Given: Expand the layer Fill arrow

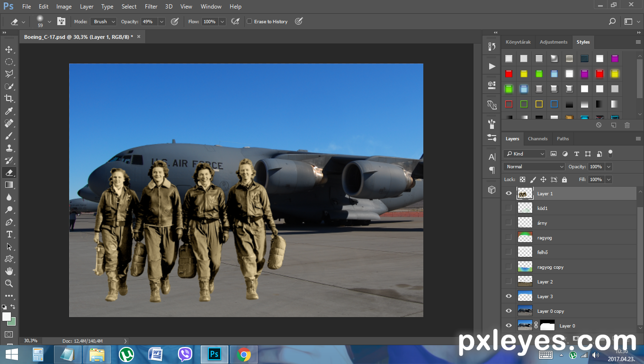Looking at the screenshot, I should click(608, 180).
